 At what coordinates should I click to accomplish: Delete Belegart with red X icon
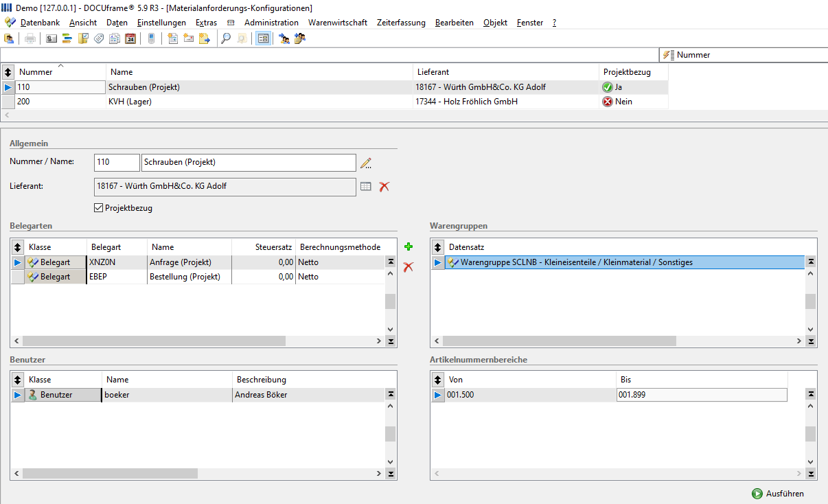point(409,266)
